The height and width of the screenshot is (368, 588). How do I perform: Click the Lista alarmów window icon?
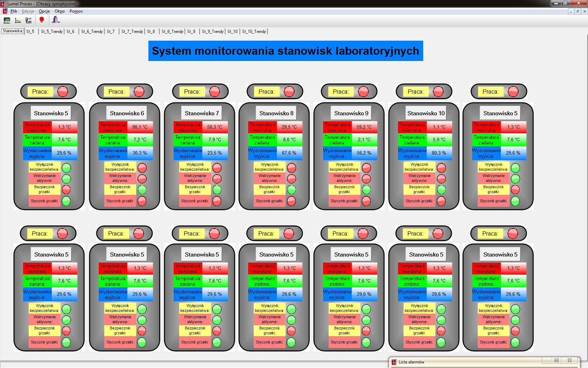394,362
